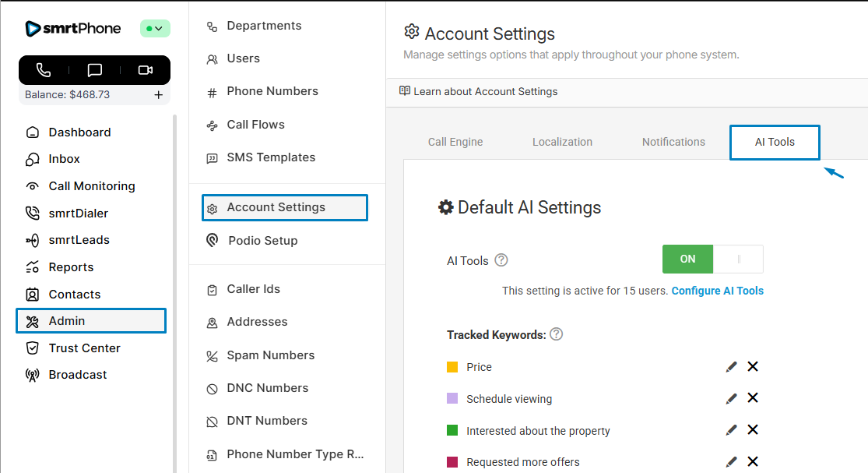Click the video camera icon

146,70
